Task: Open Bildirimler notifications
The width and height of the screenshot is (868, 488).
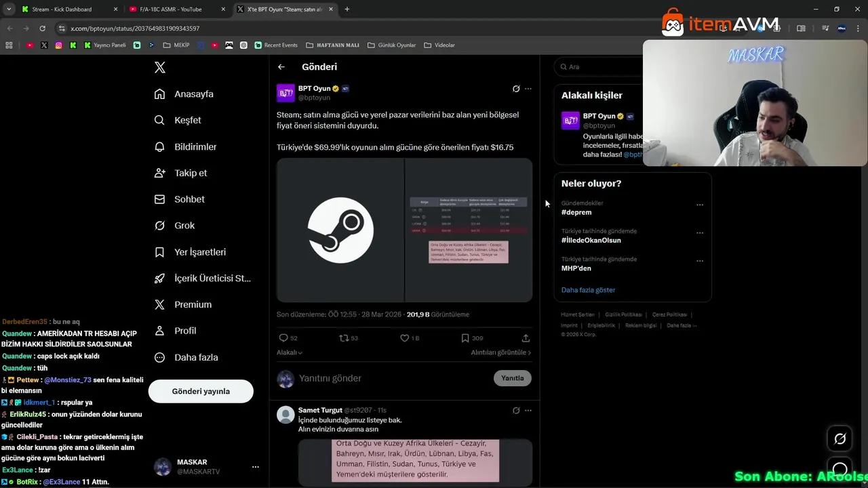Action: click(185, 146)
